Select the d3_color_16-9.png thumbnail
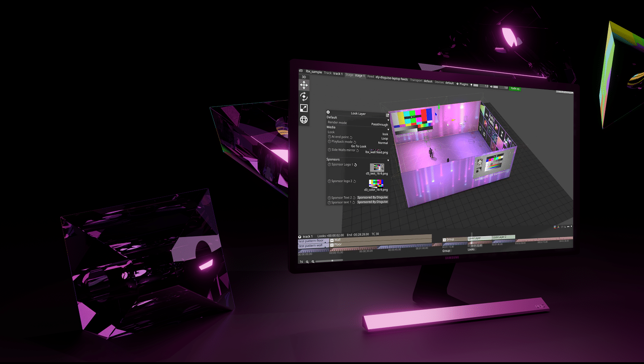The image size is (644, 364). click(x=376, y=183)
